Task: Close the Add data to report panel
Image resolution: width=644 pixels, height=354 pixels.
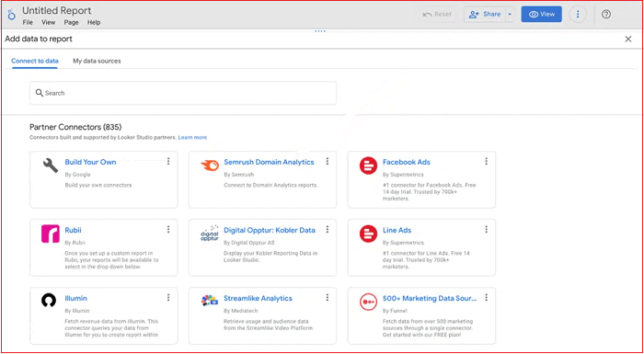Action: click(628, 39)
